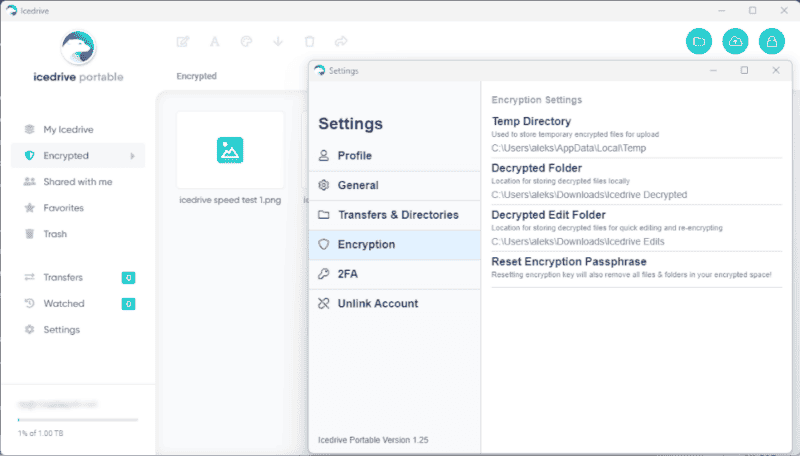
Task: Click the Icedrive Edits path
Action: coord(578,242)
